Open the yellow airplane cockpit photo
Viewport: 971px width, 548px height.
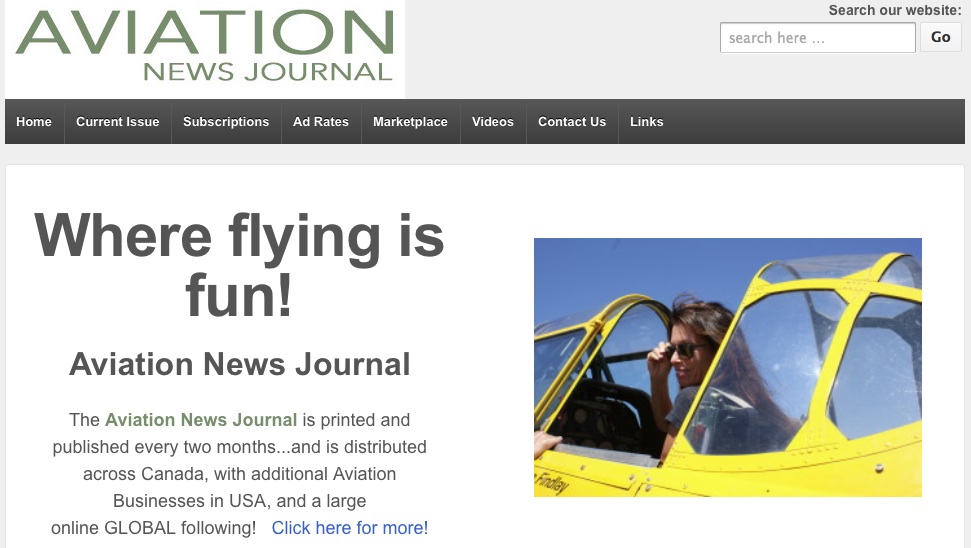(728, 367)
